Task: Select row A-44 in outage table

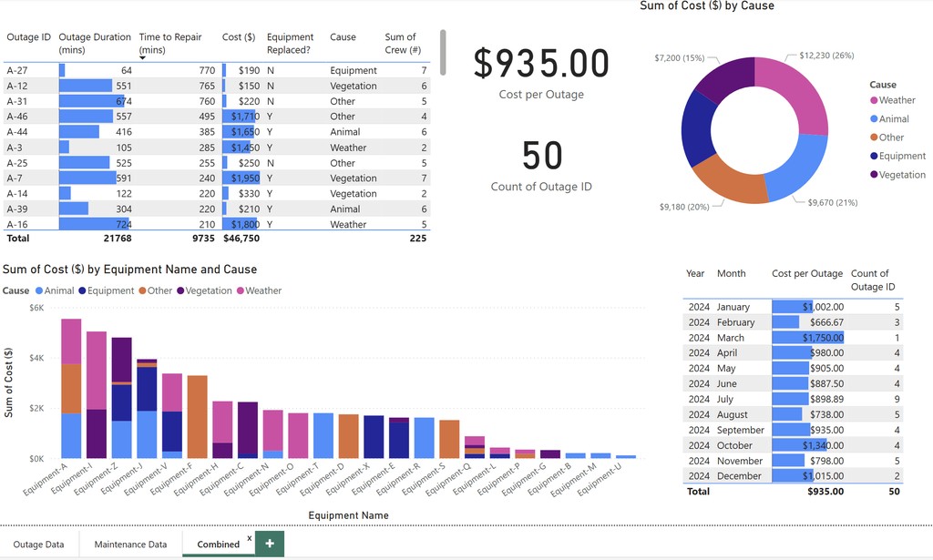Action: point(217,132)
